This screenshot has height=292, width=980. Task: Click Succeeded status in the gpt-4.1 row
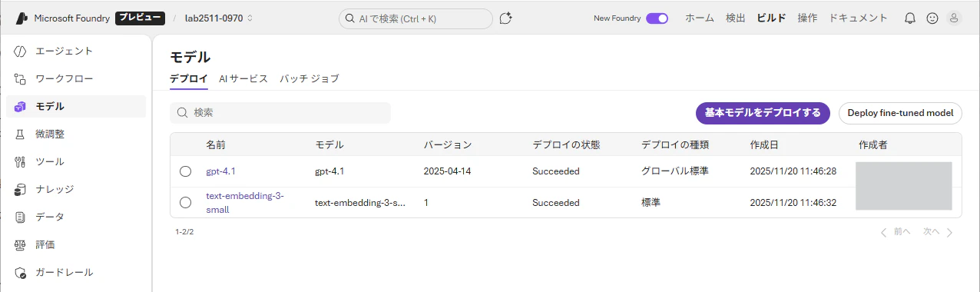click(556, 171)
